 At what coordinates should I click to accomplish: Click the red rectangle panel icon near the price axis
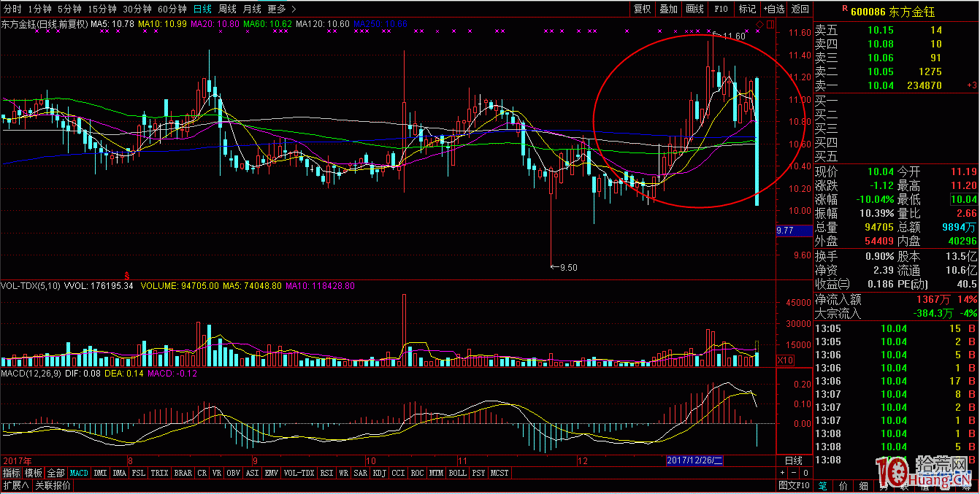pyautogui.click(x=770, y=25)
